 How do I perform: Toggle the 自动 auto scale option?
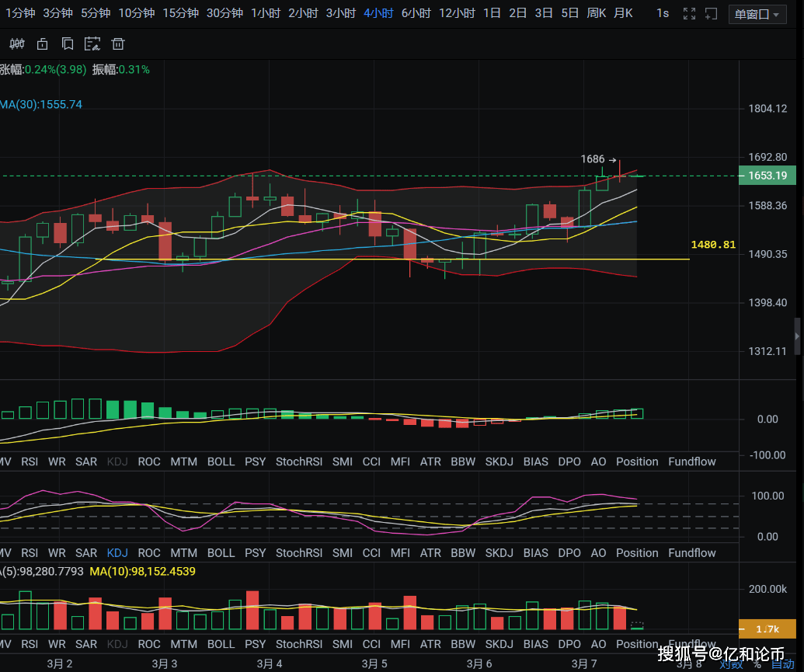[x=782, y=664]
